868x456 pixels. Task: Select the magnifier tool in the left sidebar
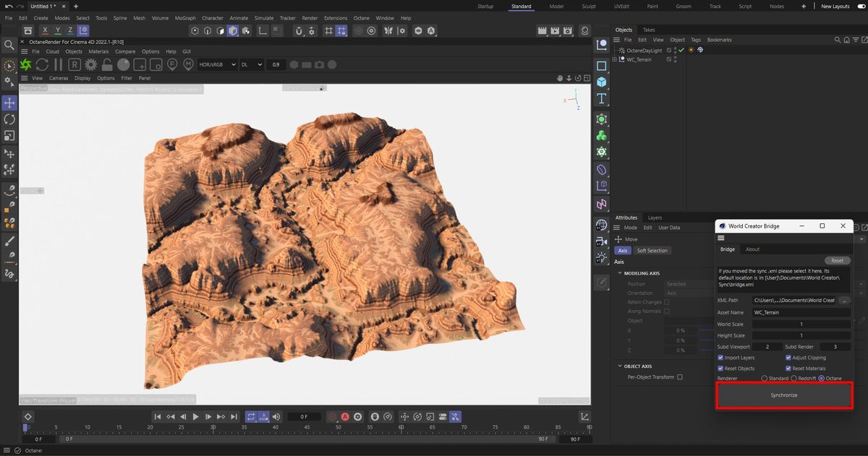click(x=10, y=43)
